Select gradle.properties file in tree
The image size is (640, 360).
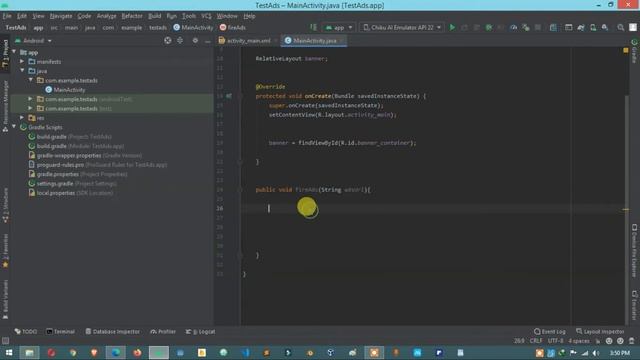[78, 174]
